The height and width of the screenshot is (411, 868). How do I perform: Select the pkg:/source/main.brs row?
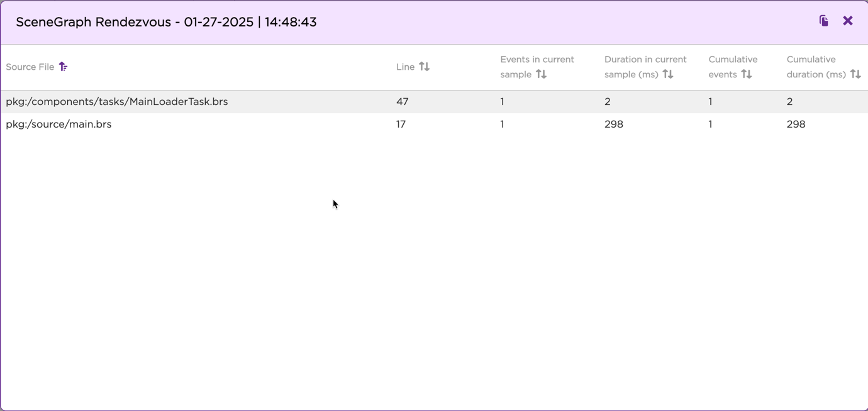(58, 124)
